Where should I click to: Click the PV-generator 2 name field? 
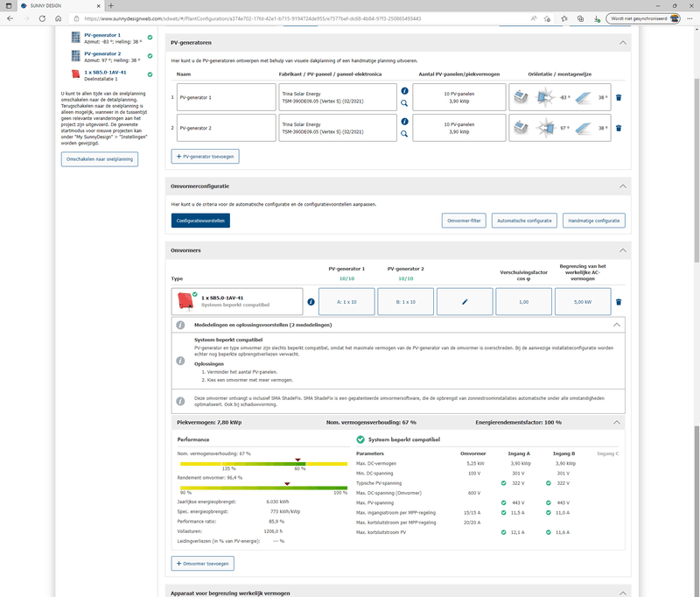click(227, 128)
